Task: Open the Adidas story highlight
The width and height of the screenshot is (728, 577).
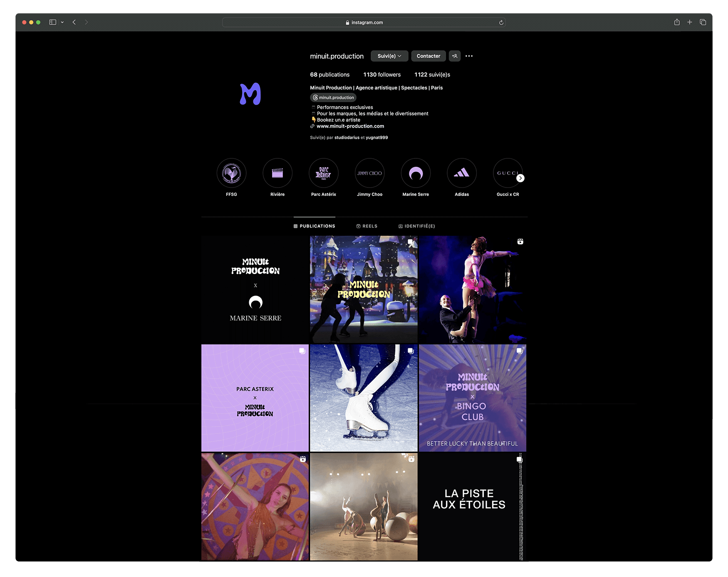Action: pyautogui.click(x=461, y=173)
